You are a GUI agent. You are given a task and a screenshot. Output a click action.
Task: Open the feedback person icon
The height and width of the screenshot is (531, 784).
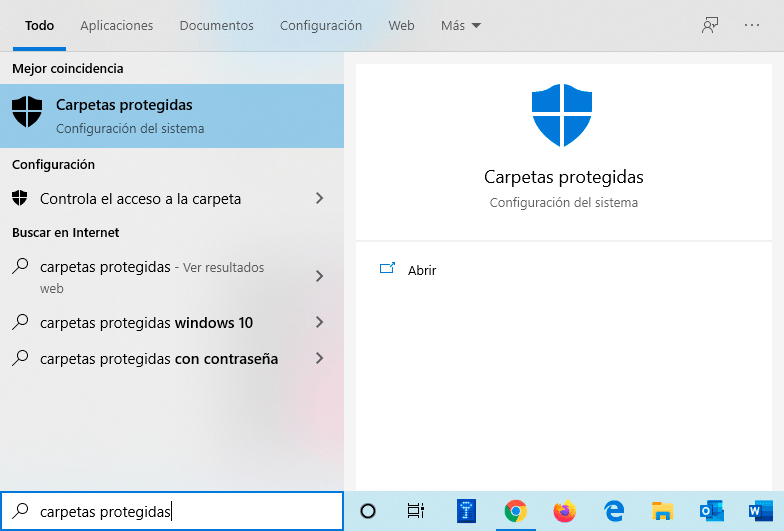coord(710,26)
